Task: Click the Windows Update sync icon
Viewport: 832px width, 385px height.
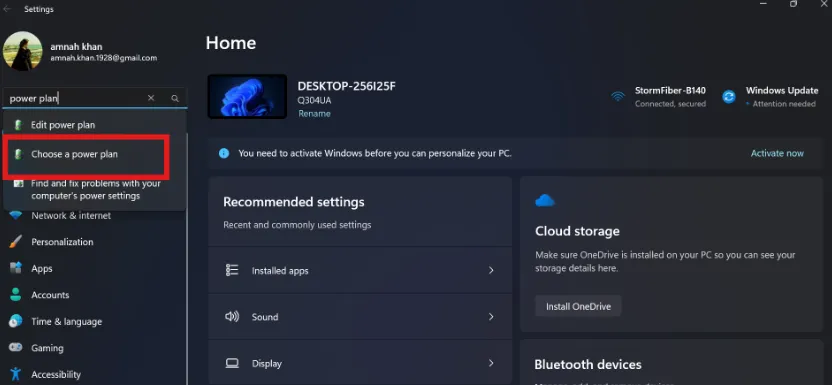Action: 729,97
